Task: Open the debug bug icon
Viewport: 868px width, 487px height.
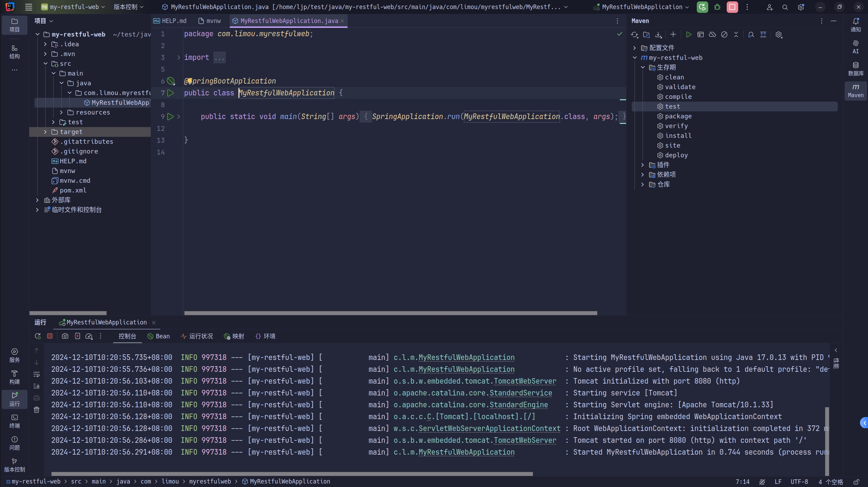Action: tap(717, 7)
